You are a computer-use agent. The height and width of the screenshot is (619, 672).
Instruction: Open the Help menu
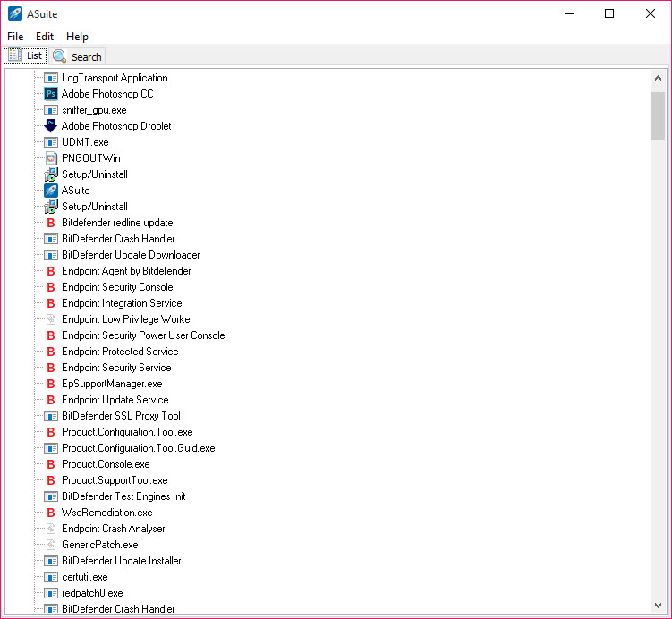click(77, 37)
